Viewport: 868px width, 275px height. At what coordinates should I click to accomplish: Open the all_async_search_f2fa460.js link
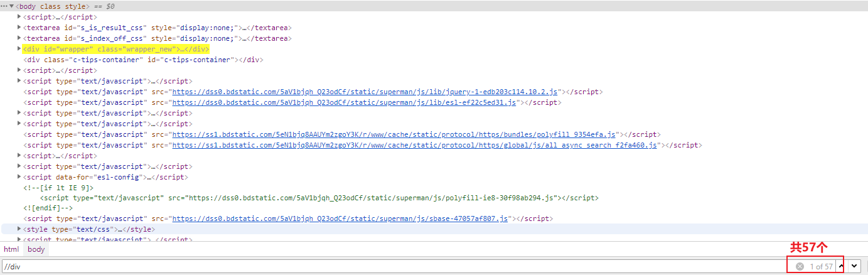tap(415, 145)
